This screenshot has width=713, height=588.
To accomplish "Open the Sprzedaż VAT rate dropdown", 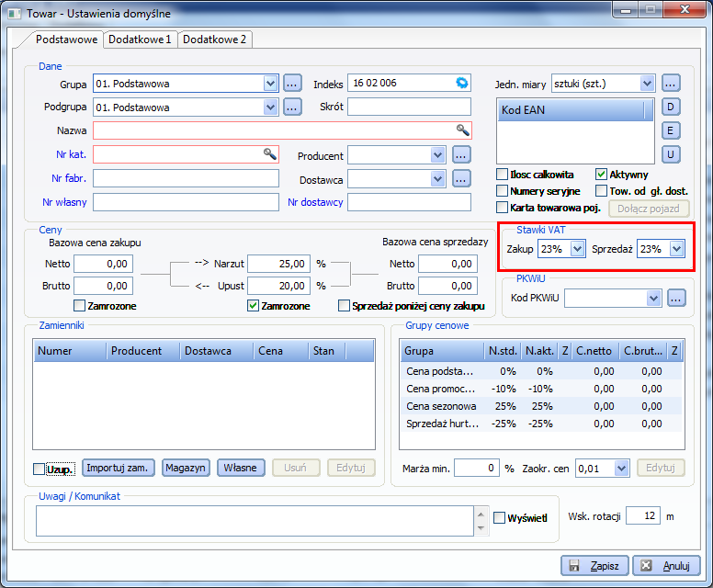I will pyautogui.click(x=677, y=249).
